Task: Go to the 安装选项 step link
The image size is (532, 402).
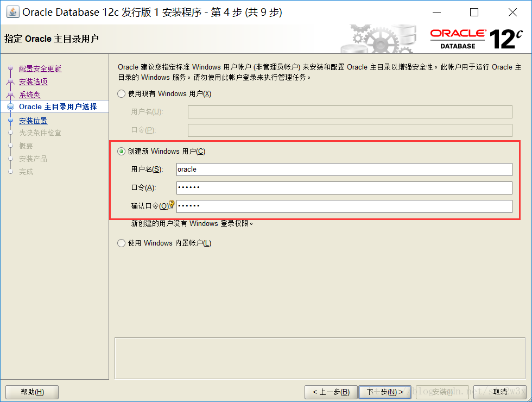Action: [x=33, y=81]
